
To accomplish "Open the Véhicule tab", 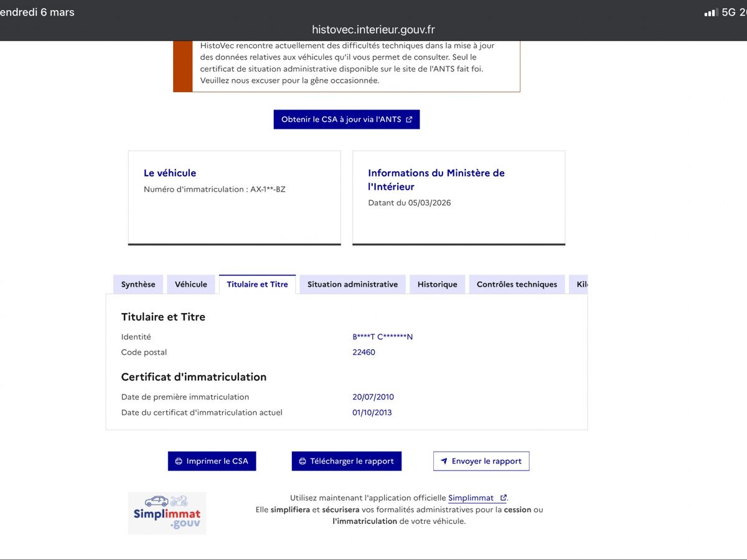I will click(191, 284).
